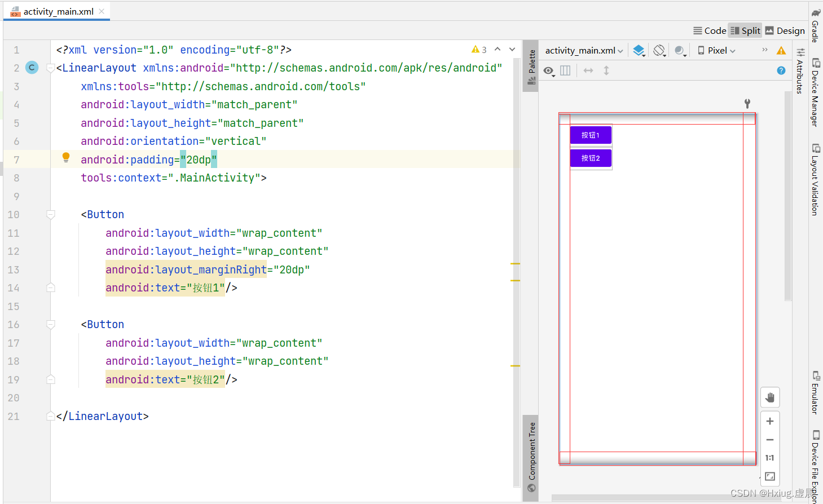Collapse the LinearLayout tag fold on line 2

coord(50,68)
